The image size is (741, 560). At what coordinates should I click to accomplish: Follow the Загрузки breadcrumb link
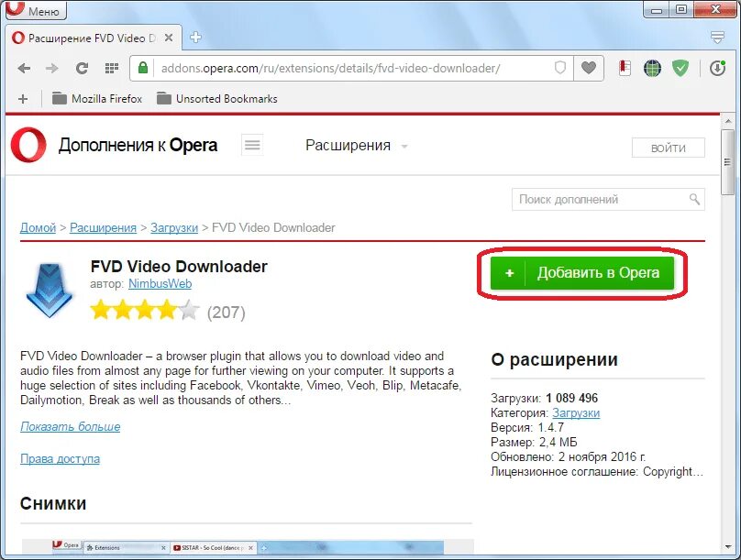[174, 227]
